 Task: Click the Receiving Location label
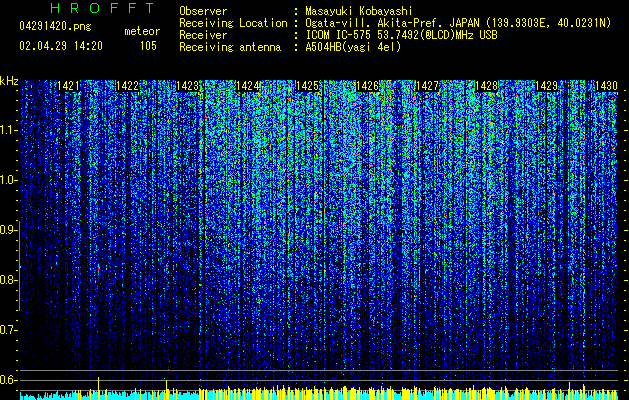(233, 23)
